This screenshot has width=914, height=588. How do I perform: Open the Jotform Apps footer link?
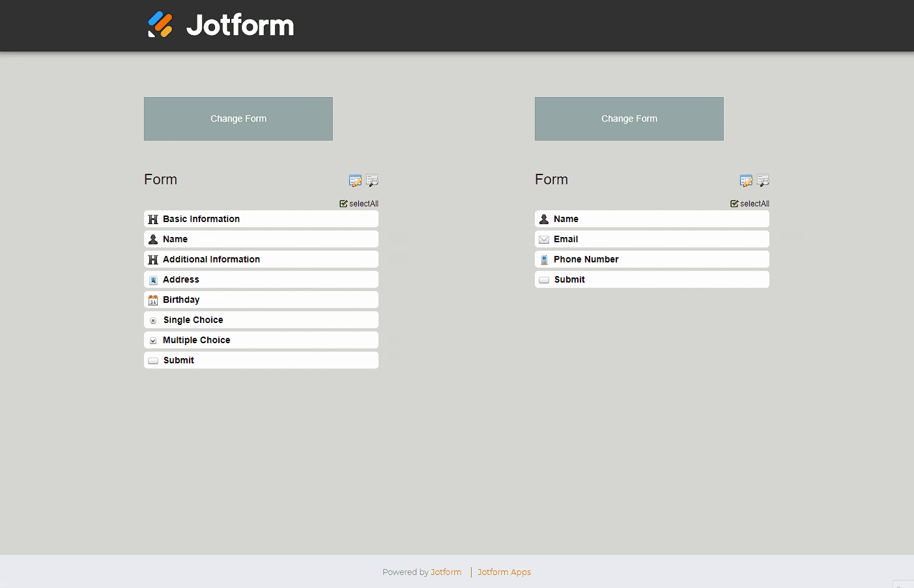(x=504, y=572)
